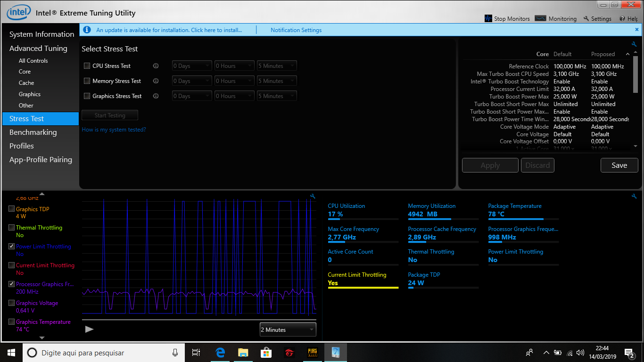Open System Information section

coord(41,34)
